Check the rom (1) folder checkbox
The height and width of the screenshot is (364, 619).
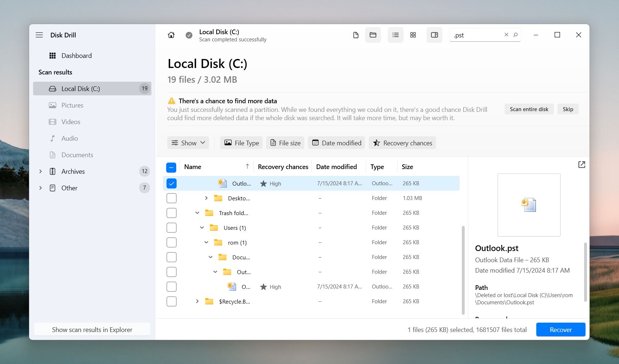pyautogui.click(x=172, y=242)
